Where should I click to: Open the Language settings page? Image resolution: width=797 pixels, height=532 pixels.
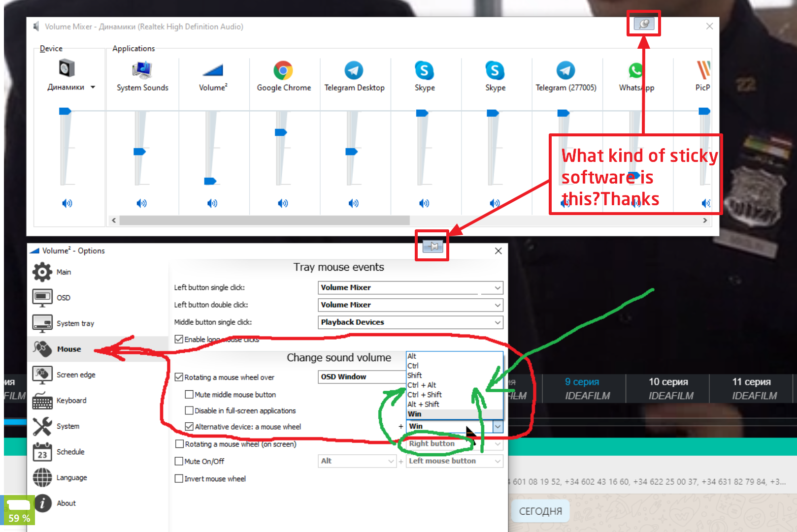tap(98, 477)
